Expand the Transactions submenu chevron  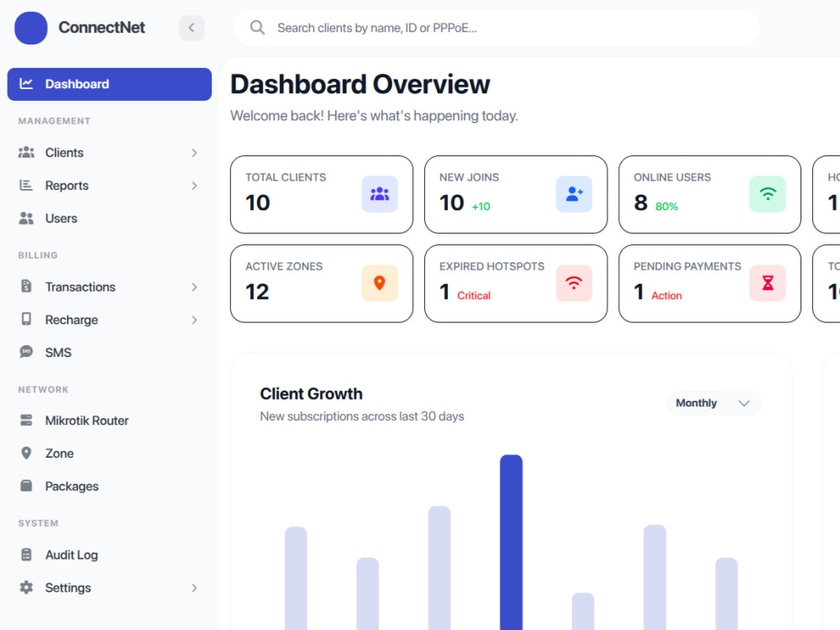point(194,287)
